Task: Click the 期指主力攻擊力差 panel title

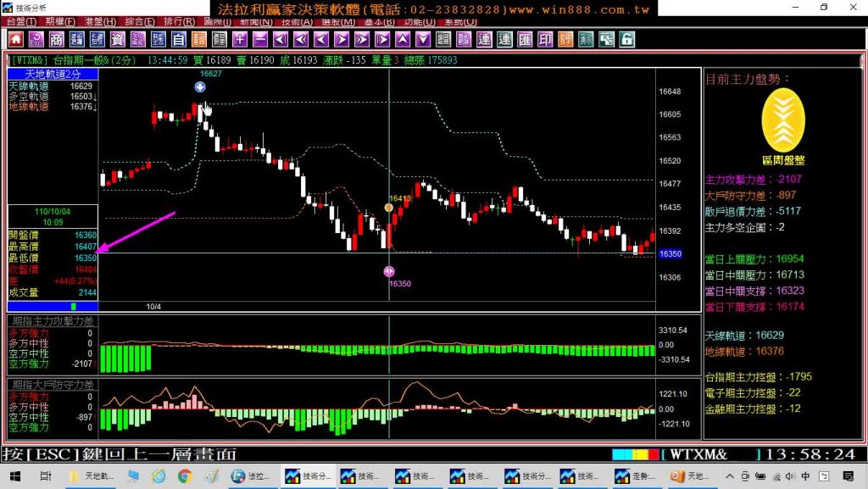Action: [x=53, y=321]
